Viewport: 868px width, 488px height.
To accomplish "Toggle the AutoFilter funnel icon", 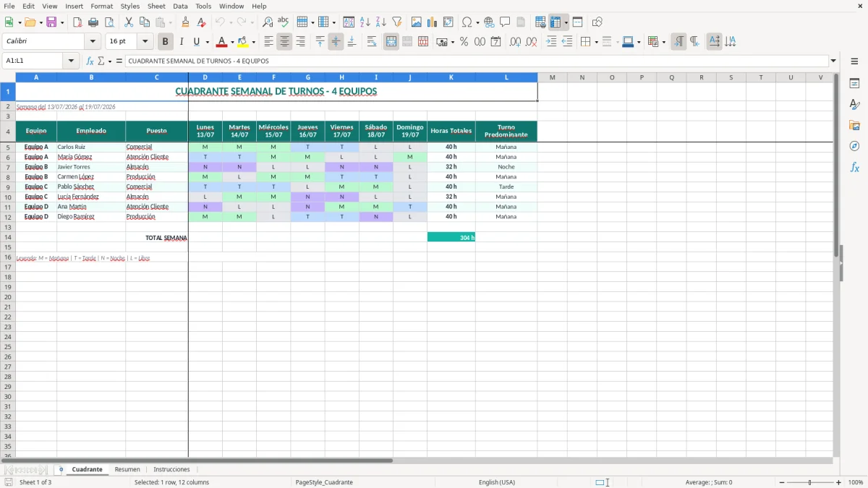I will point(396,22).
